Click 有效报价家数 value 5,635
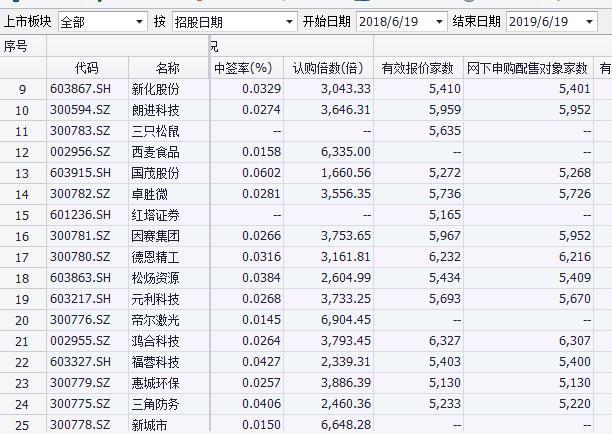This screenshot has height=434, width=612. 445,131
